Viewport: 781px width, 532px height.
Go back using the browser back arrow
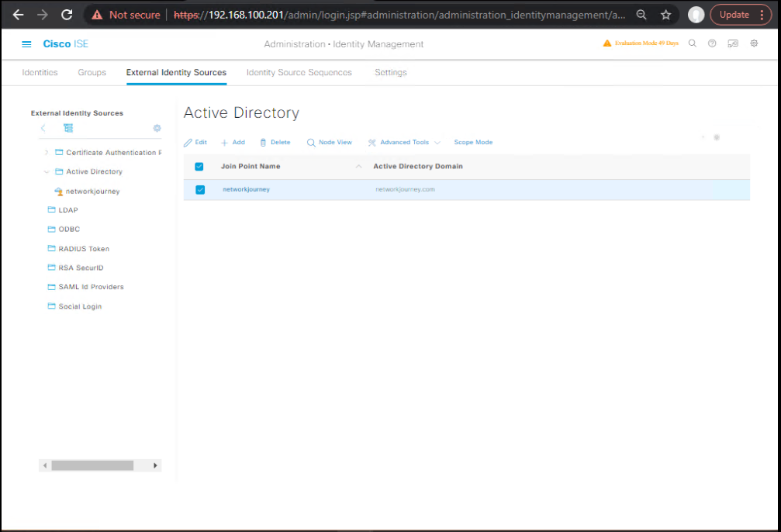tap(19, 15)
